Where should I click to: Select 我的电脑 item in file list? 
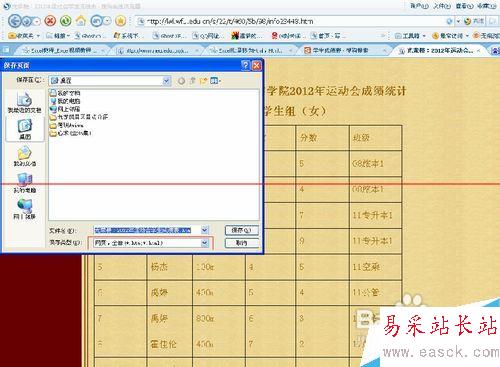[x=65, y=101]
